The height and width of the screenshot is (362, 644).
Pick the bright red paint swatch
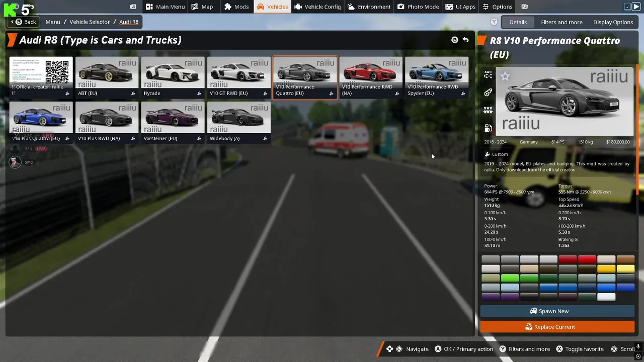click(587, 259)
